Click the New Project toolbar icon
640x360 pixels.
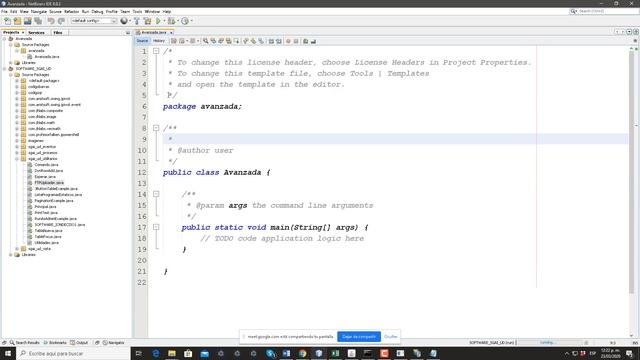click(x=18, y=21)
